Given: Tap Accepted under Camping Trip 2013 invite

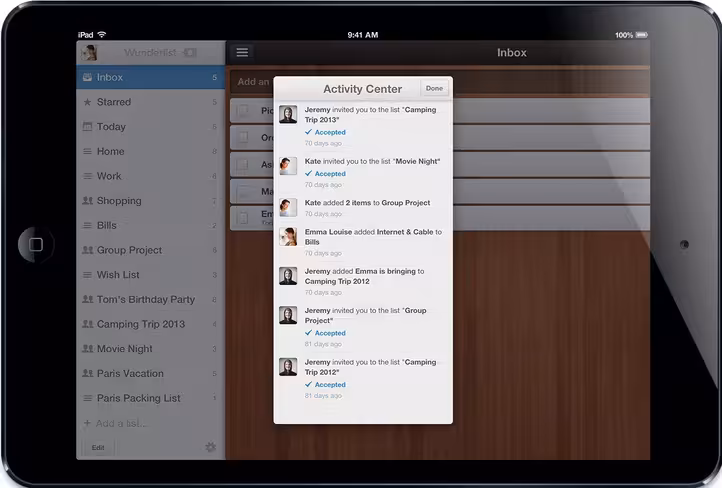Looking at the screenshot, I should click(325, 132).
